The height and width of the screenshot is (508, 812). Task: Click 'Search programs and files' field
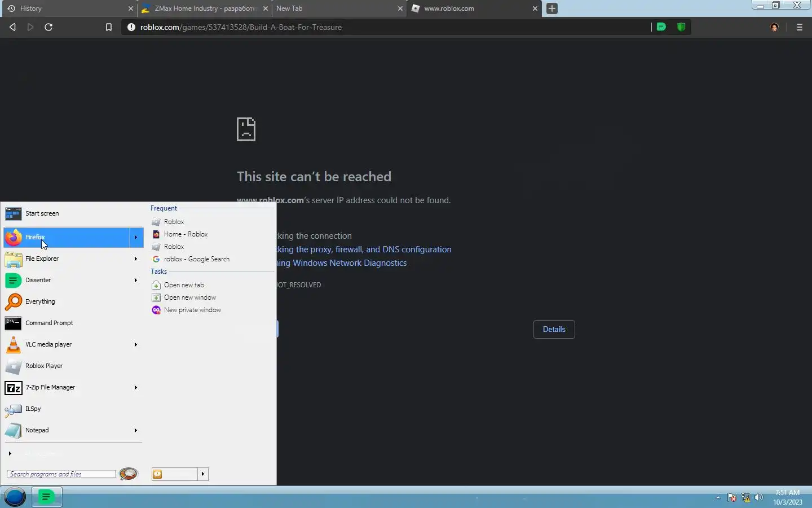tap(61, 474)
